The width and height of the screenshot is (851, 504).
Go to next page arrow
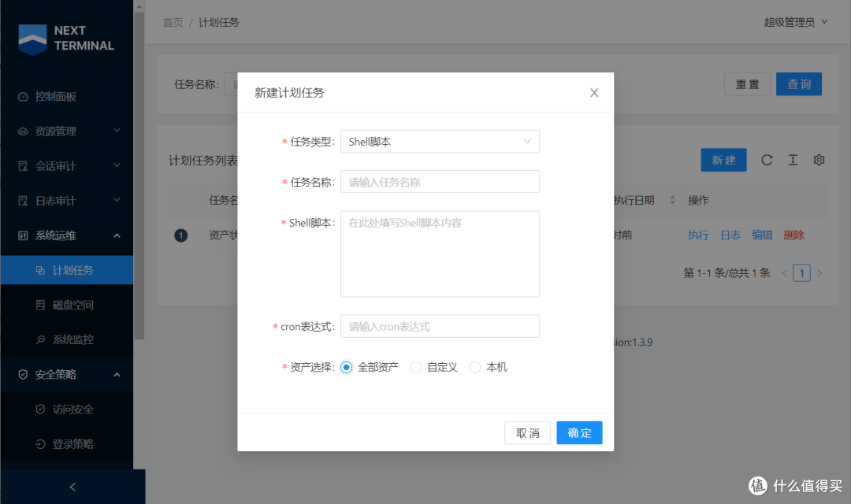pyautogui.click(x=819, y=273)
